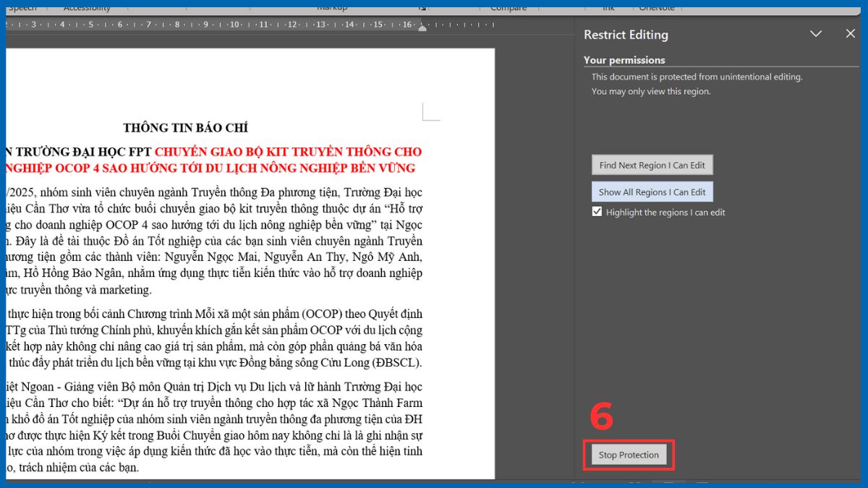The height and width of the screenshot is (488, 868).
Task: Open the Markup group dialog launcher icon
Action: tap(422, 7)
